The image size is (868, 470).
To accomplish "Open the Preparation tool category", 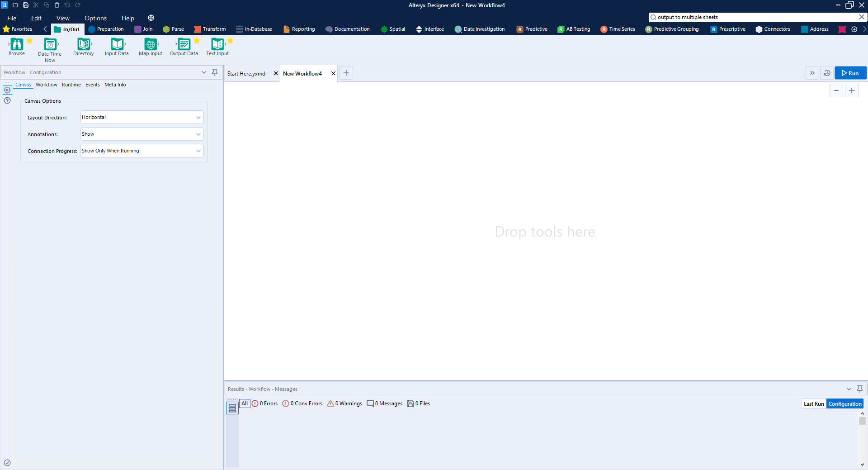I will tap(106, 29).
